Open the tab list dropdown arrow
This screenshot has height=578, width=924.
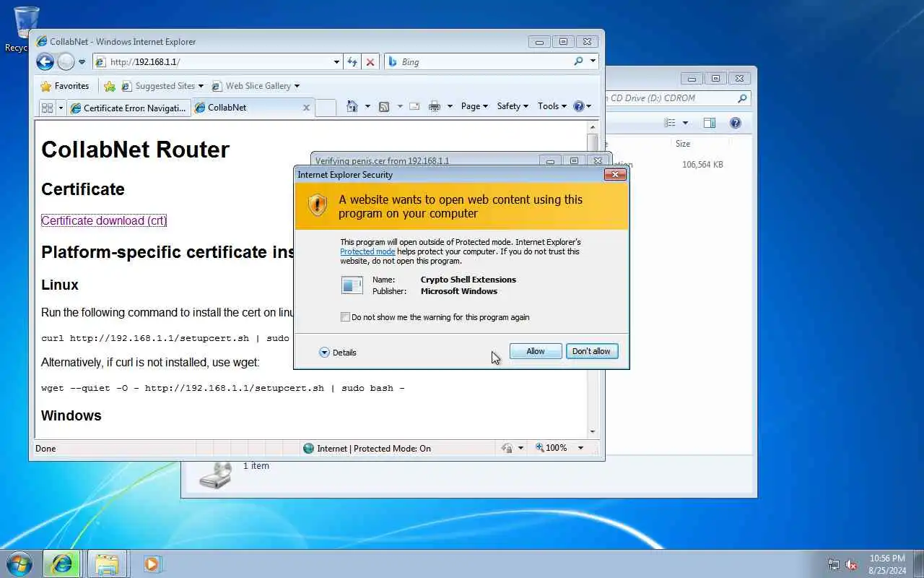(61, 108)
